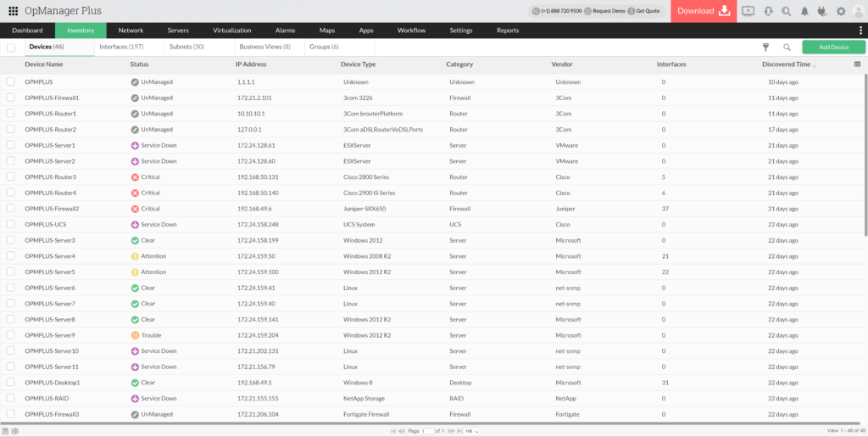Screen dimensions: 868x437
Task: Expand the rows-per-page 100 dropdown
Action: (469, 431)
